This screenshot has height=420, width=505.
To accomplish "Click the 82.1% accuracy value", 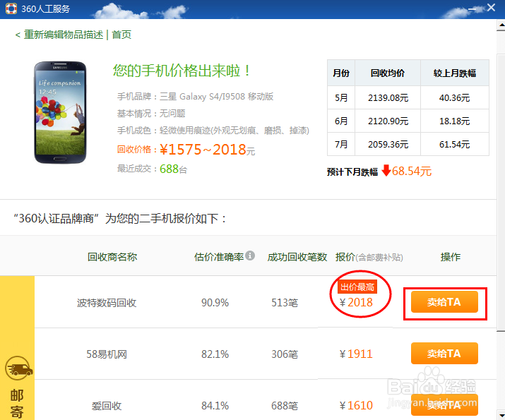I will 215,354.
